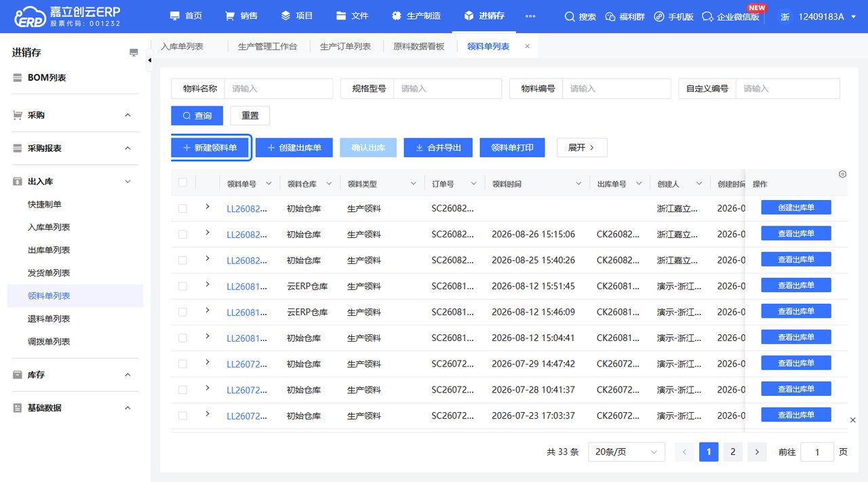Expand row dated 2026-08-26 15:15:06
The width and height of the screenshot is (868, 482).
point(208,233)
